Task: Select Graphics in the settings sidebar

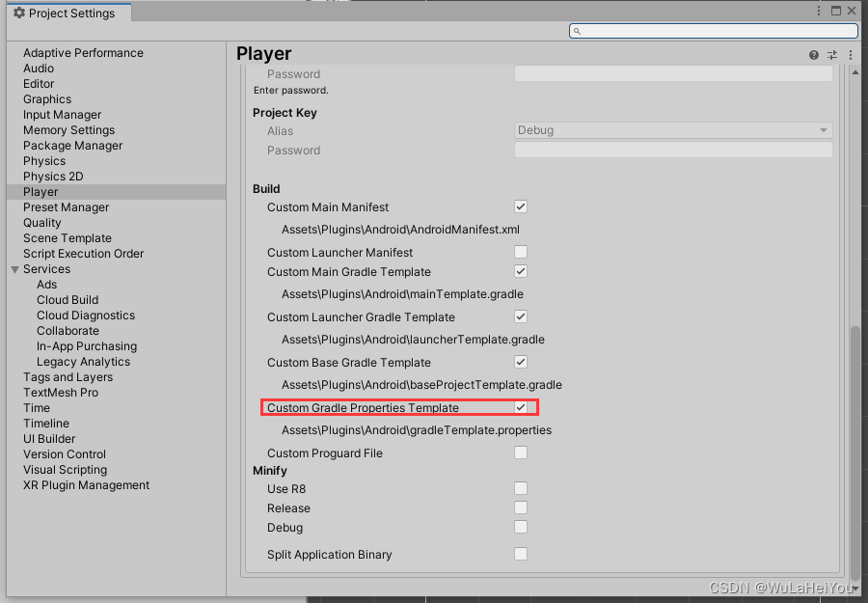Action: pos(47,98)
